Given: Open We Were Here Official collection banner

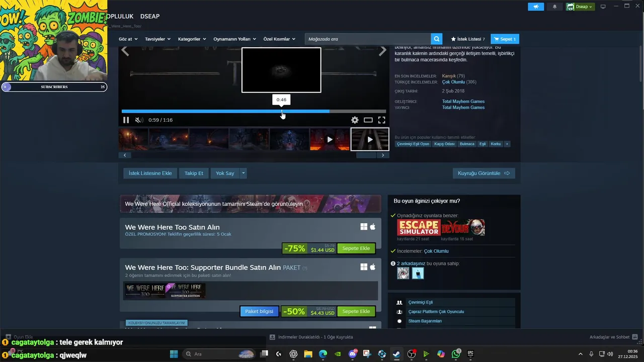Looking at the screenshot, I should (x=251, y=204).
